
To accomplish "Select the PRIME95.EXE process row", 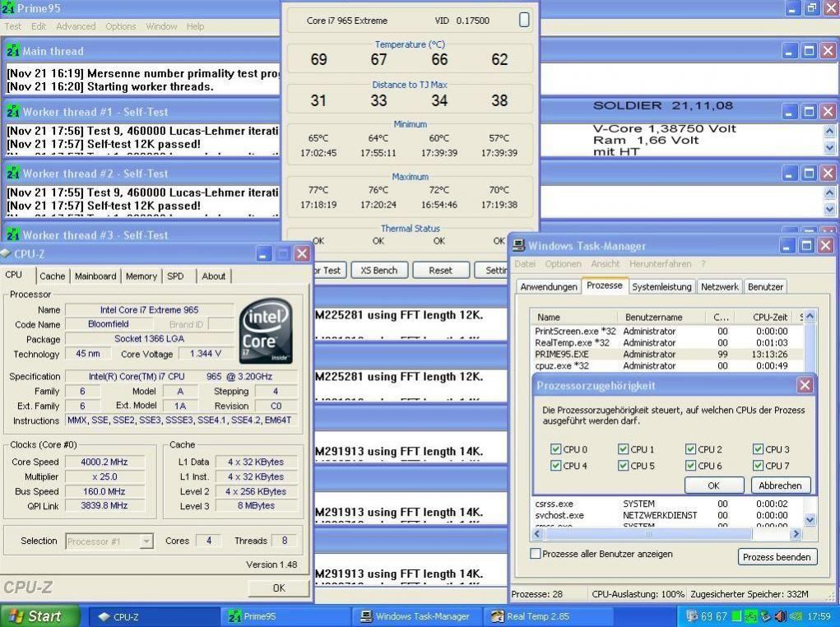I will (x=667, y=354).
